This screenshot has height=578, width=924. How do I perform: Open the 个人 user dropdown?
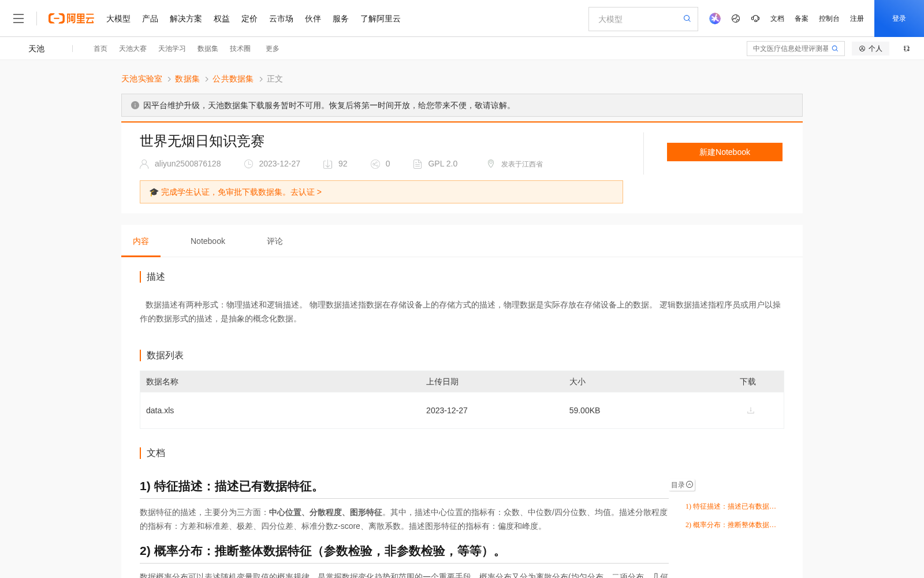pos(870,49)
